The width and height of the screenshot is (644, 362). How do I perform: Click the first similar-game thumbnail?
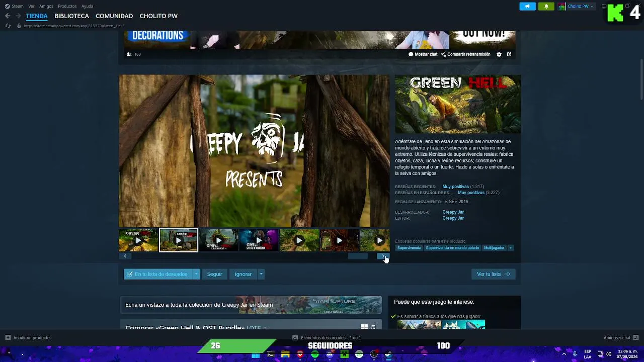coord(419,324)
